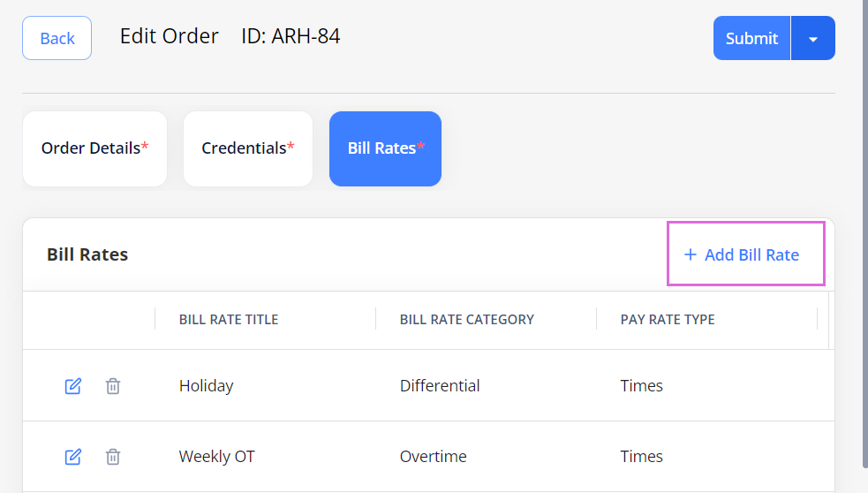Click the Submit button
Image resolution: width=868 pixels, height=493 pixels.
(x=751, y=38)
